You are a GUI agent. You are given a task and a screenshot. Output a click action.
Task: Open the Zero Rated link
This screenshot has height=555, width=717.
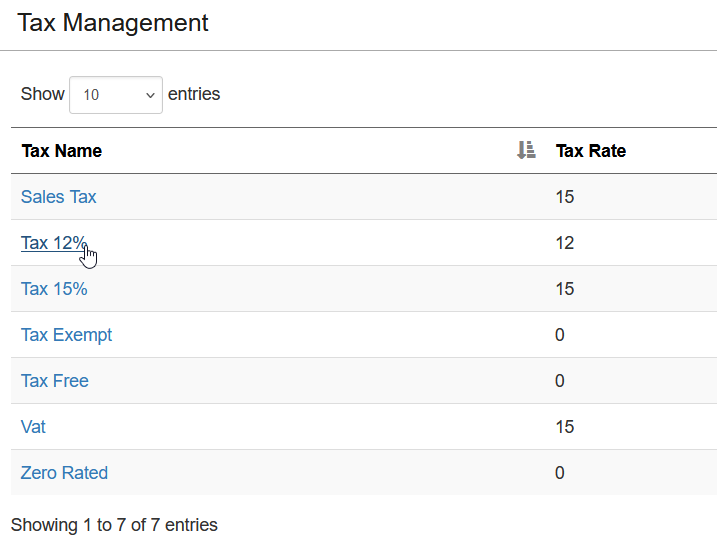[64, 473]
